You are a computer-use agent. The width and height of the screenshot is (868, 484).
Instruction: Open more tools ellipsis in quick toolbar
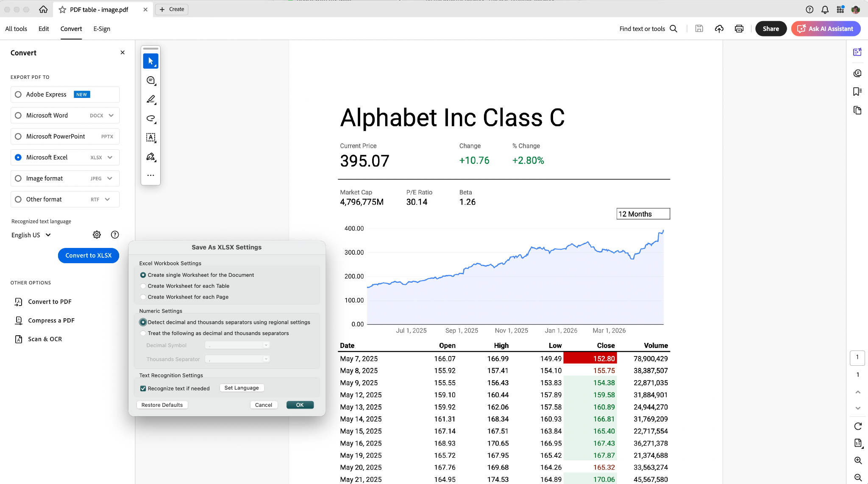(x=150, y=175)
